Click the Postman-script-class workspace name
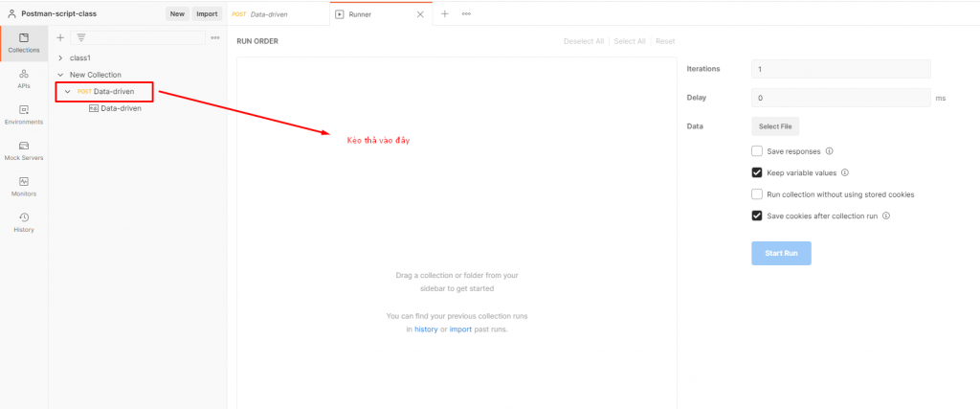The width and height of the screenshot is (980, 409). tap(58, 13)
